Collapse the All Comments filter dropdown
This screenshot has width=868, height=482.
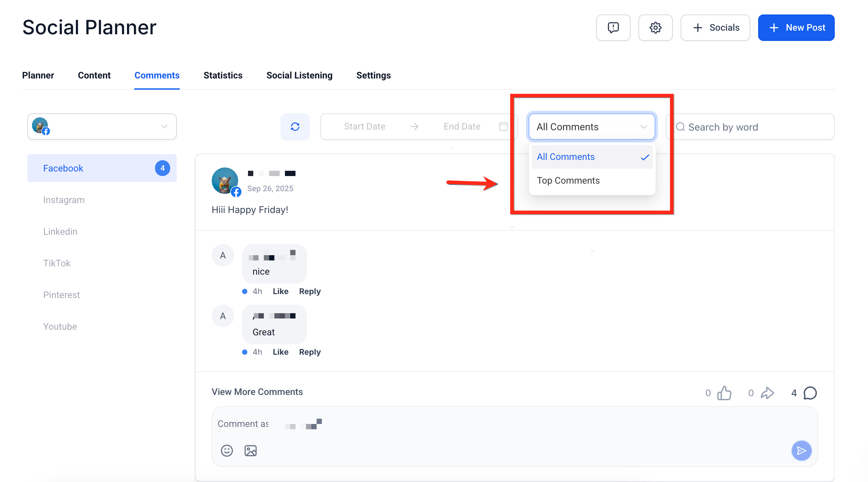point(592,127)
